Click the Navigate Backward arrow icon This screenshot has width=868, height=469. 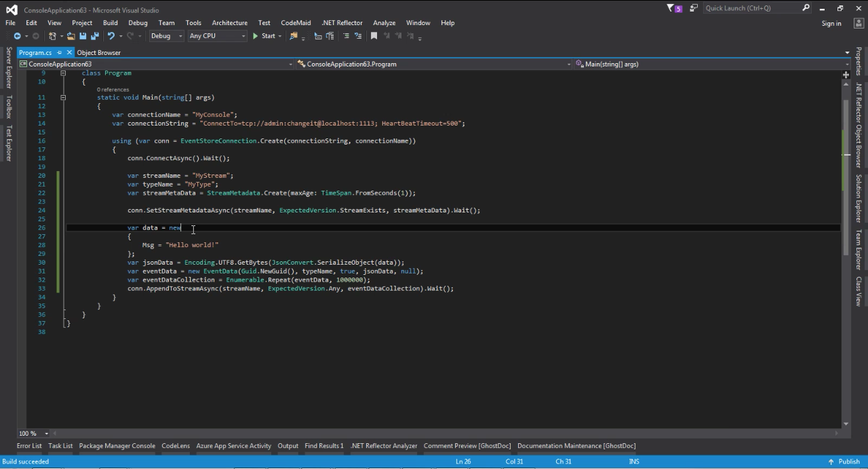(17, 36)
